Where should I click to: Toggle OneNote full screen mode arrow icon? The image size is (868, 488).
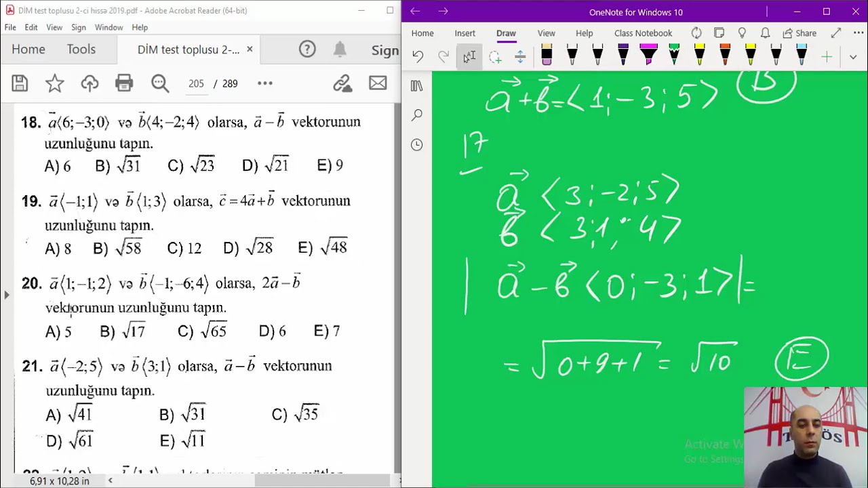coord(835,33)
